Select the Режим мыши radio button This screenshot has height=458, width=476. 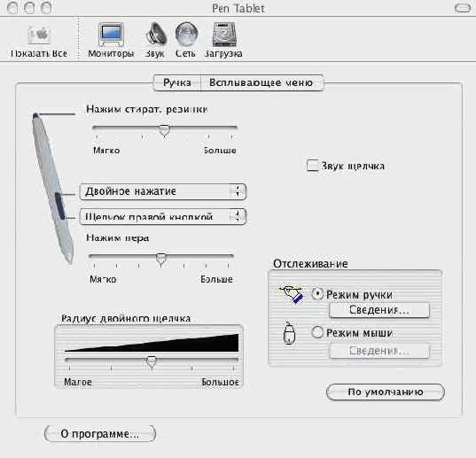tap(317, 332)
